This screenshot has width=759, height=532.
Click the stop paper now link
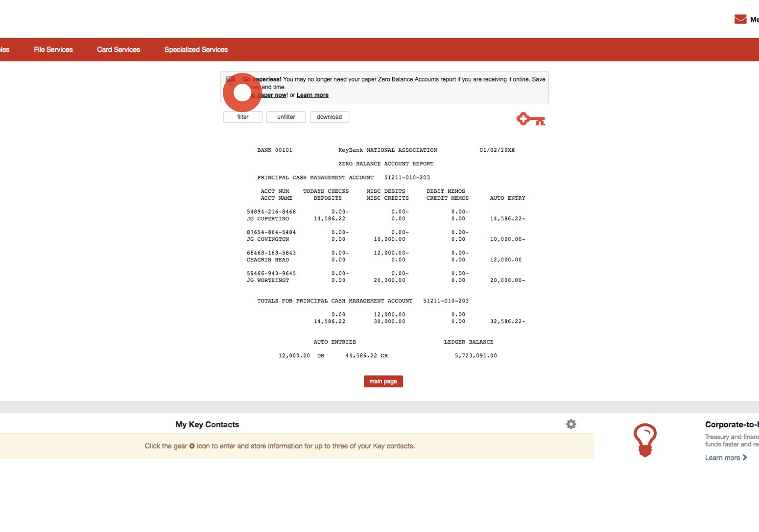(270, 94)
